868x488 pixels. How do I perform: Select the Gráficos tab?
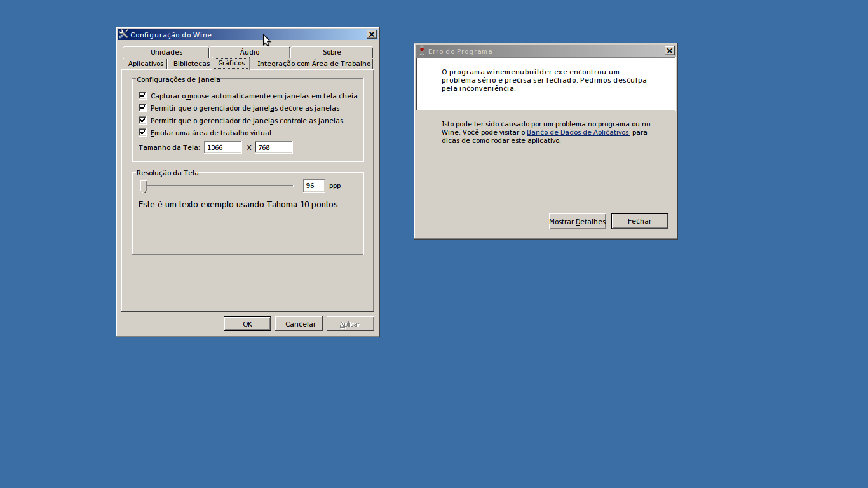coord(231,63)
